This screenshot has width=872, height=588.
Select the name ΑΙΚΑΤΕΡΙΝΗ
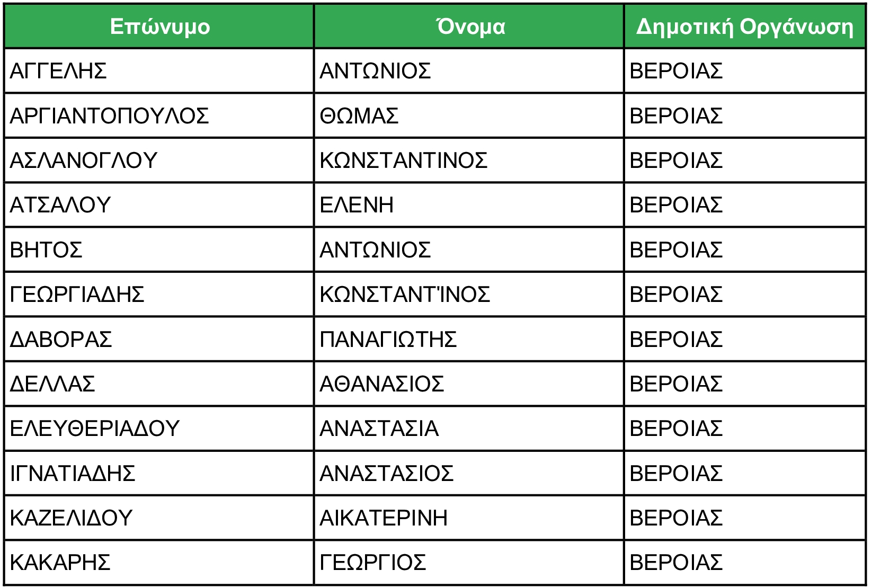pyautogui.click(x=384, y=518)
